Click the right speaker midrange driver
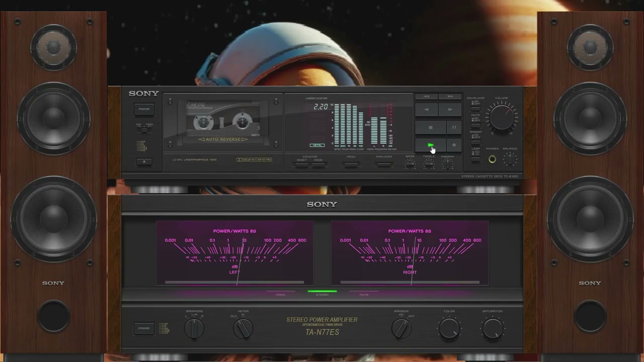This screenshot has height=362, width=644. pos(590,118)
